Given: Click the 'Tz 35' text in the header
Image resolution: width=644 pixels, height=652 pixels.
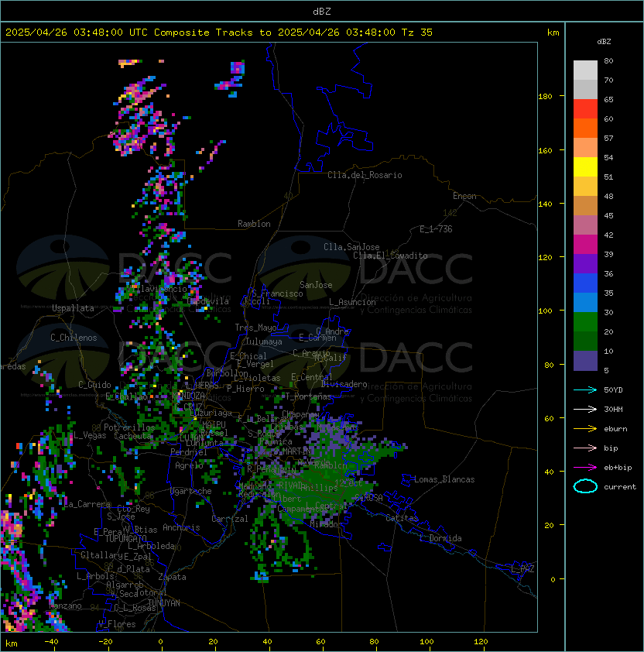Looking at the screenshot, I should click(x=417, y=33).
